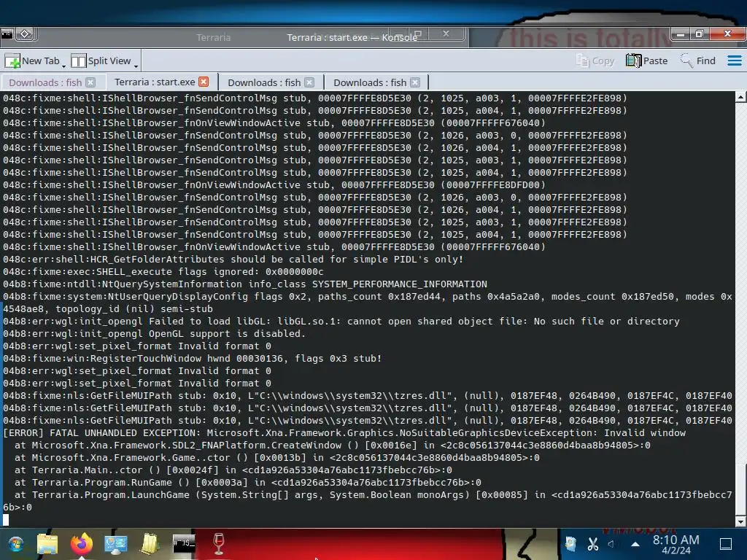
Task: Expand the New Tab dropdown arrow
Action: (x=64, y=65)
